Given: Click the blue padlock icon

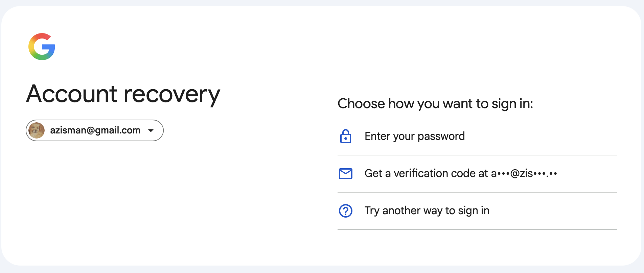Looking at the screenshot, I should point(345,136).
